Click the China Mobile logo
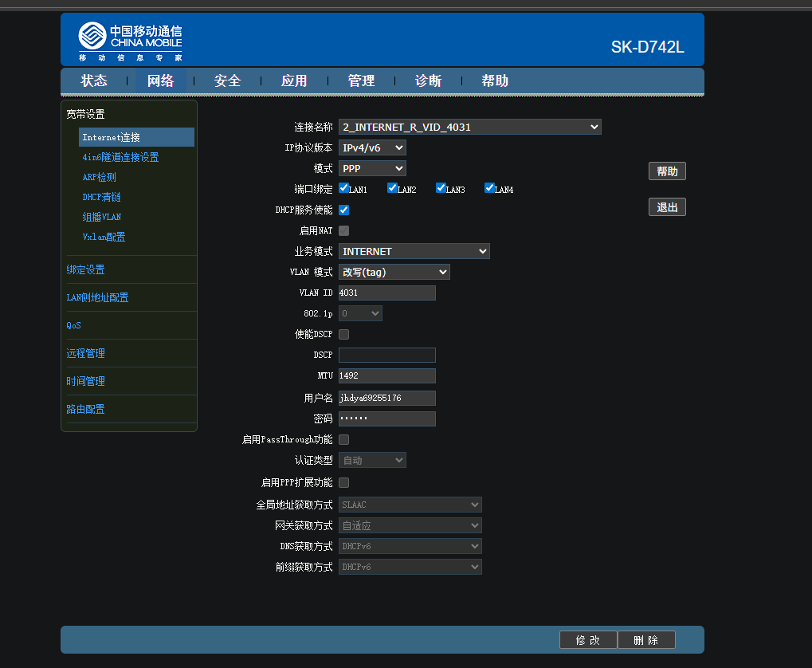The width and height of the screenshot is (812, 668). [x=130, y=41]
